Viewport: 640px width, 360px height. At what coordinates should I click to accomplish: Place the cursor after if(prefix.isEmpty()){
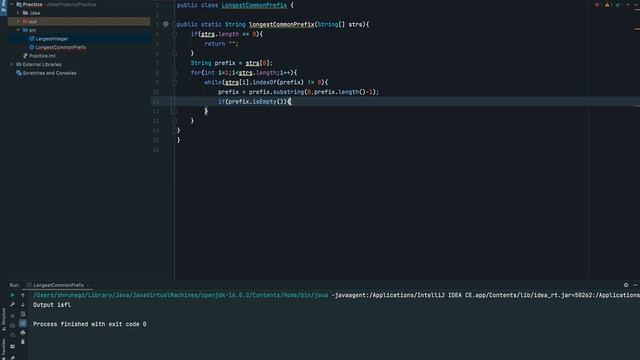(x=291, y=102)
